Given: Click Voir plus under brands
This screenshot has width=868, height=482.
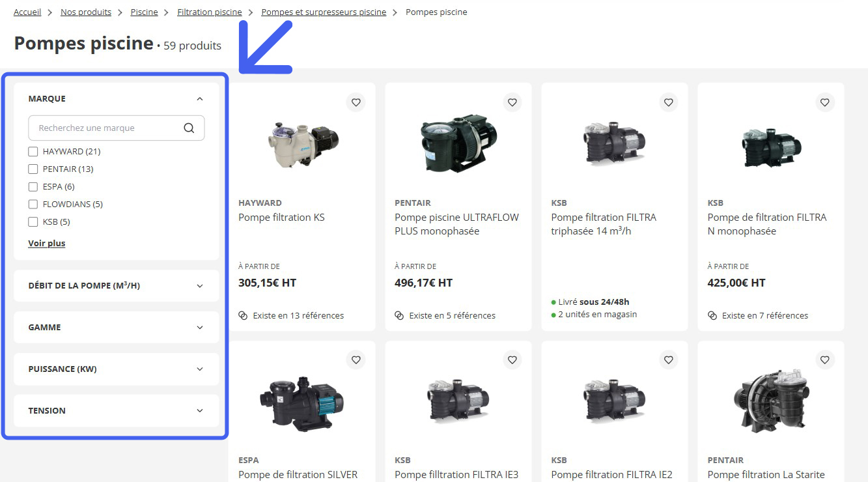Looking at the screenshot, I should 47,243.
